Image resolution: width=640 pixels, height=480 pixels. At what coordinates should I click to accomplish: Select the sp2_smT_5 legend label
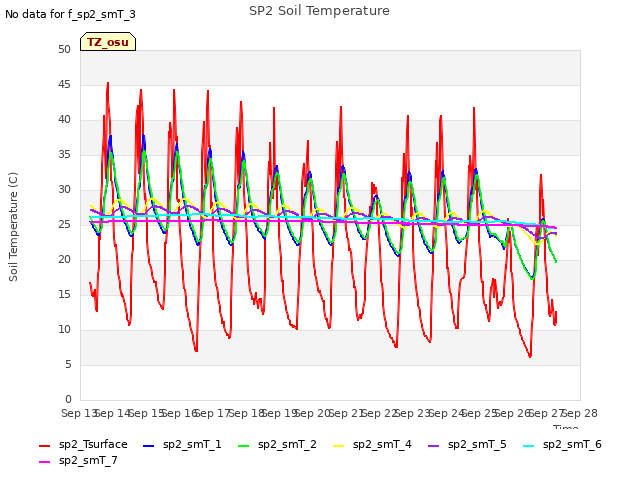coord(477,444)
